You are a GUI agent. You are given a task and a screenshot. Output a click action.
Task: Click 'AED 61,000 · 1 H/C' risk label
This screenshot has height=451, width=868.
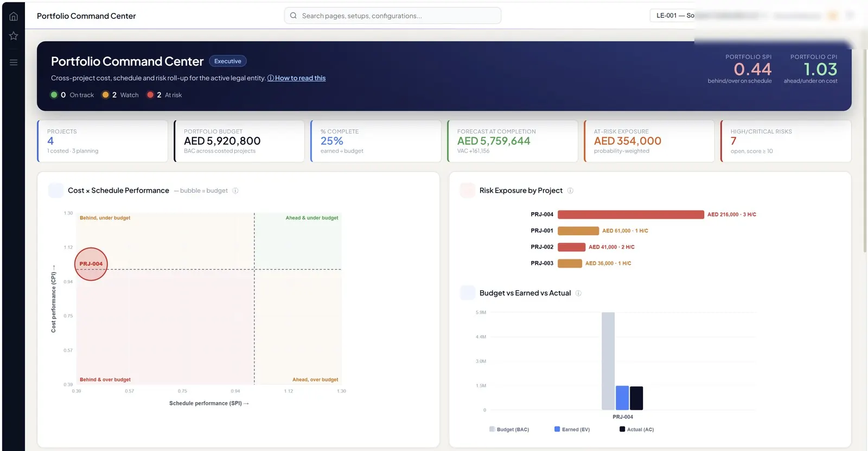pyautogui.click(x=625, y=231)
